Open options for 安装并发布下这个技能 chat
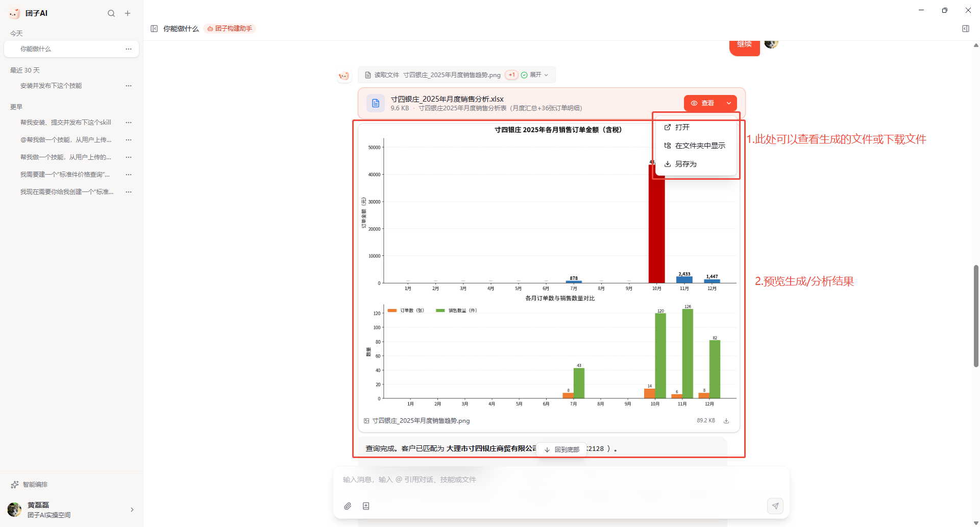The width and height of the screenshot is (980, 527). (x=129, y=86)
